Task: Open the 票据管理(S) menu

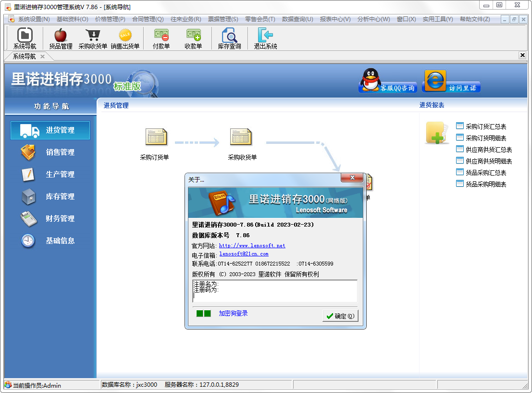Action: pos(223,19)
